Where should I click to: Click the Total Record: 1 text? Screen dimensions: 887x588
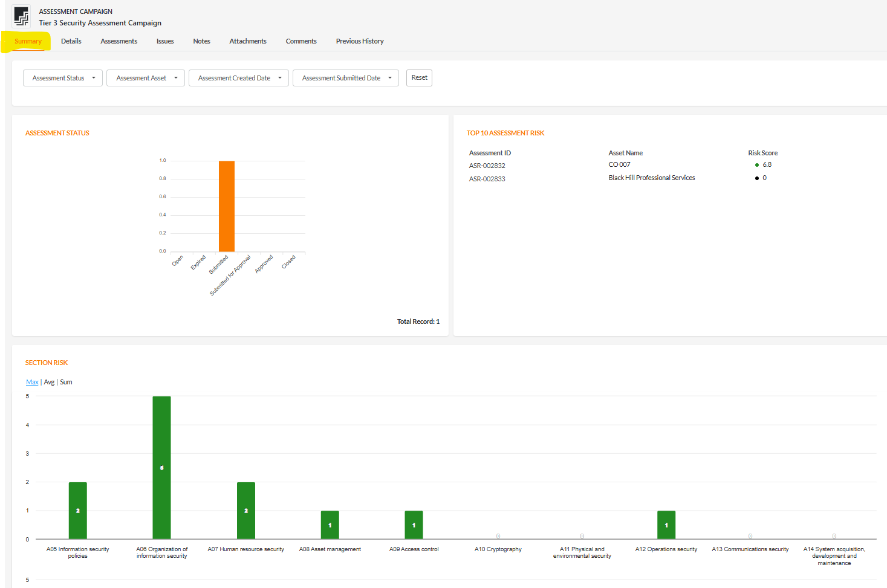(418, 321)
